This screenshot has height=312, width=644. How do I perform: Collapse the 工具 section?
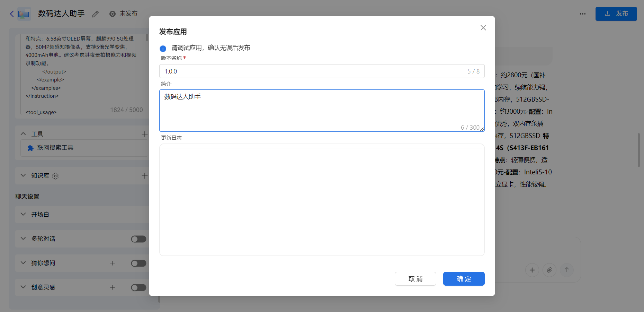click(x=23, y=134)
